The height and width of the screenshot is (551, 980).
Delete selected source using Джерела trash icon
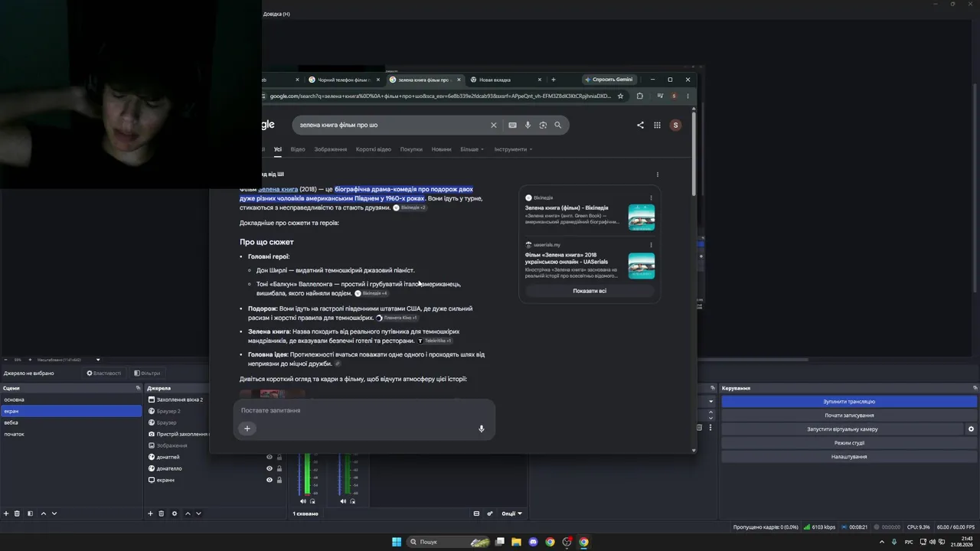[162, 514]
